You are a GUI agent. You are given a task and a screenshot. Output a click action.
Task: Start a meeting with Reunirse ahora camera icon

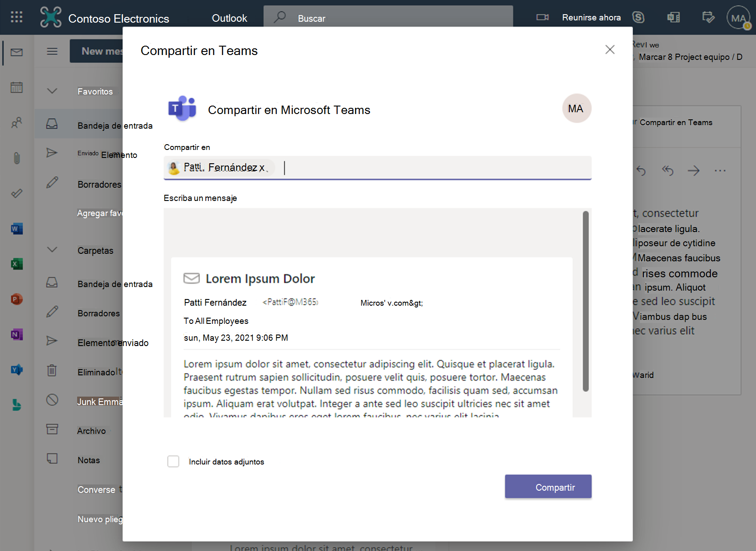tap(542, 17)
